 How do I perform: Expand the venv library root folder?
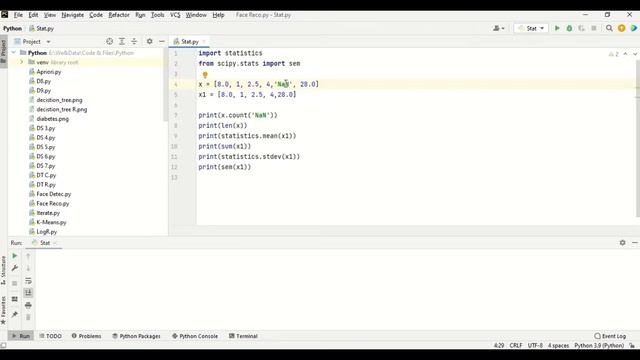pyautogui.click(x=22, y=62)
